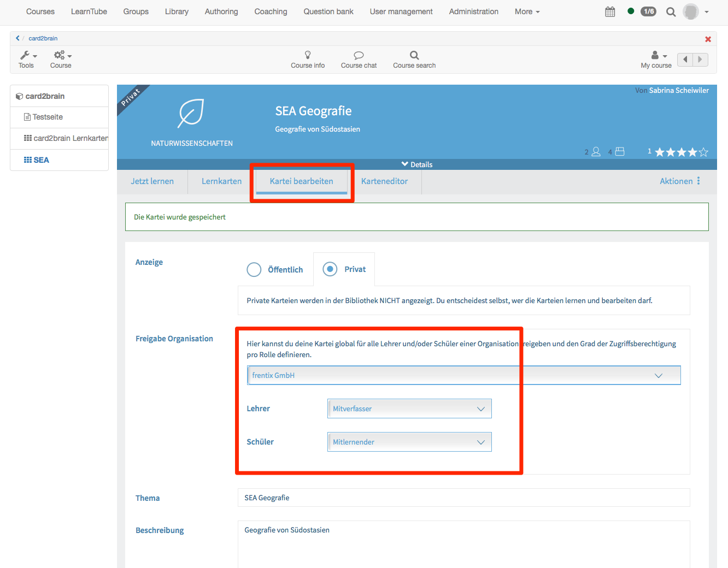Screen dimensions: 728x568
Task: Expand the Details section of the header
Action: (417, 164)
